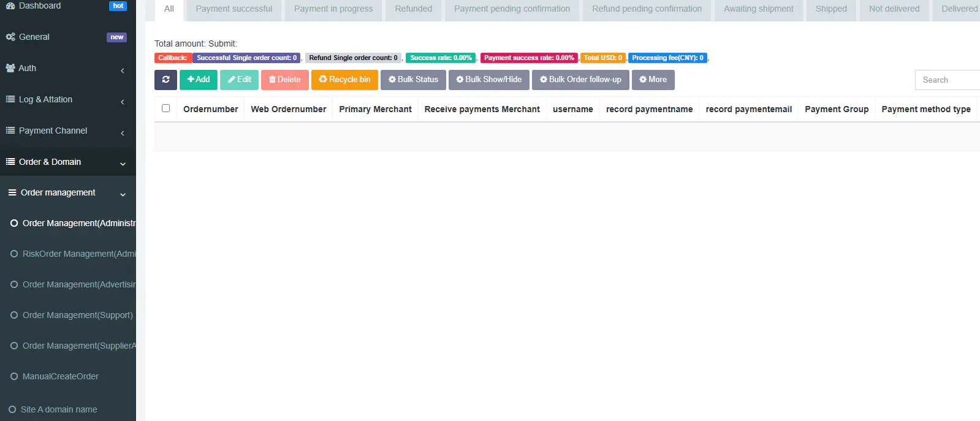The width and height of the screenshot is (980, 421).
Task: Open the Not delivered tab
Action: [894, 9]
